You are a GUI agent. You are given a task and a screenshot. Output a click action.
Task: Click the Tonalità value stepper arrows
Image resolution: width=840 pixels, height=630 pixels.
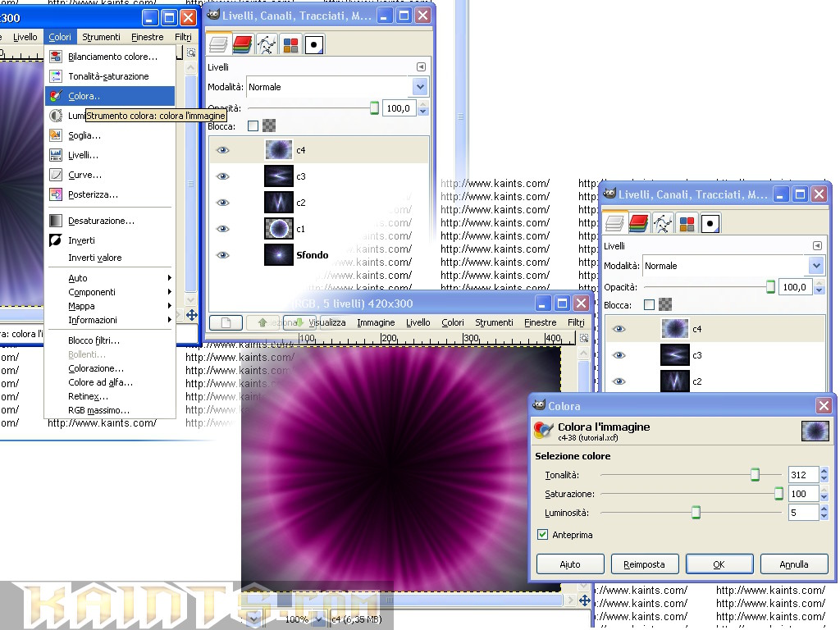pos(824,475)
